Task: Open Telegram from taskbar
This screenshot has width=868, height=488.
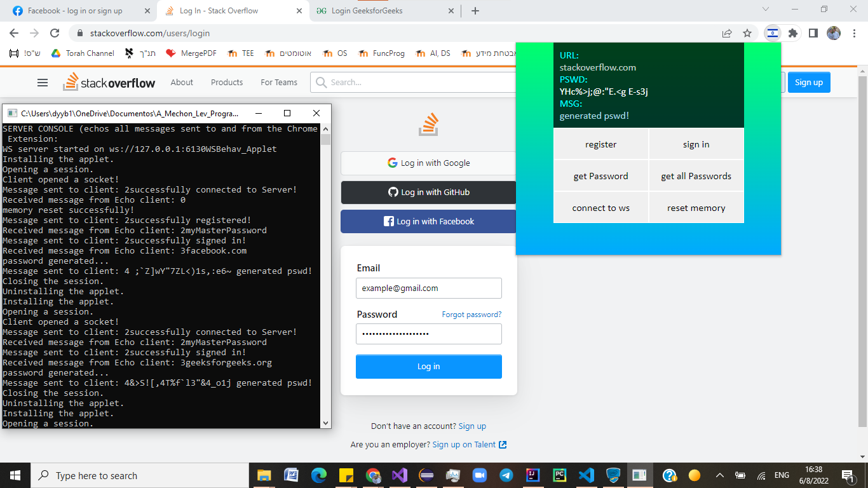Action: pos(506,475)
